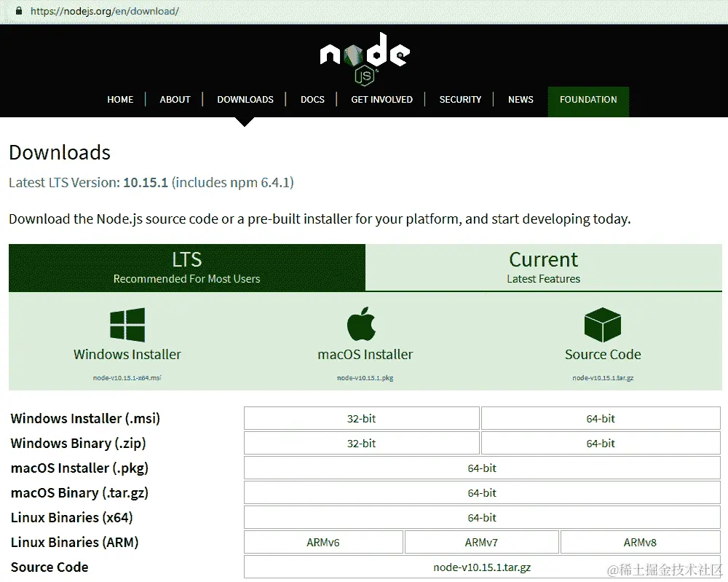
Task: Download macOS Installer (.pkg) 64-bit
Action: point(482,468)
